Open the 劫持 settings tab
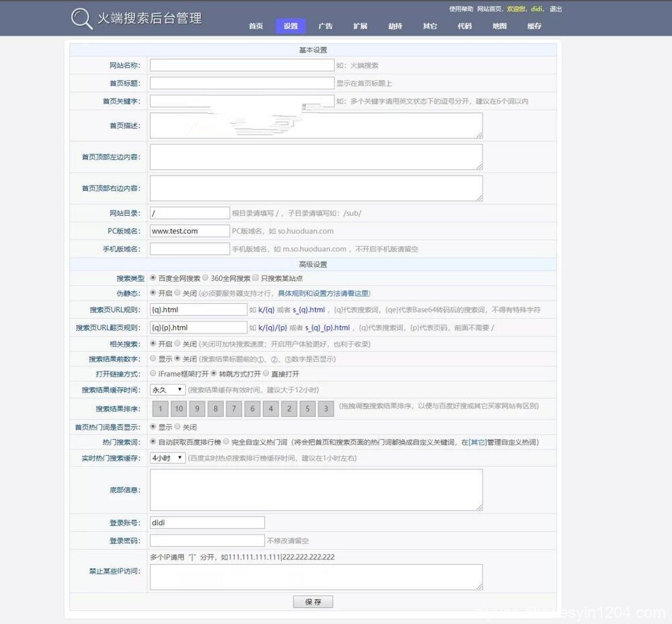This screenshot has width=672, height=624. coord(395,26)
